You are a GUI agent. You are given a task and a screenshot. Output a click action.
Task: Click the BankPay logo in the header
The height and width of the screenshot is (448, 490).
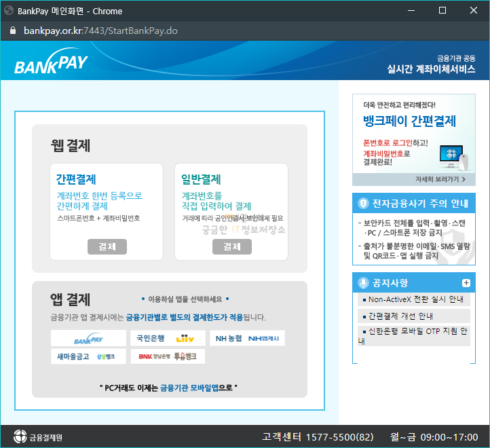click(x=51, y=61)
